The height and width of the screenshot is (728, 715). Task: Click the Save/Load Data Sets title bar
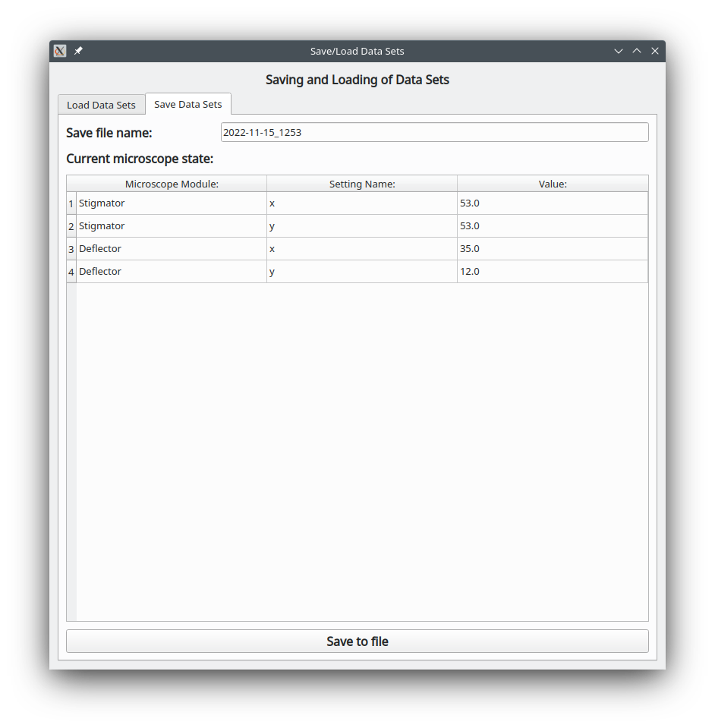pos(357,51)
